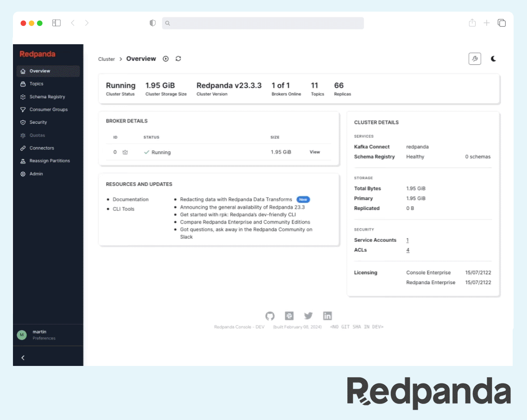Viewport: 527px width, 420px height.
Task: Click the Twitter icon in footer
Action: 308,316
